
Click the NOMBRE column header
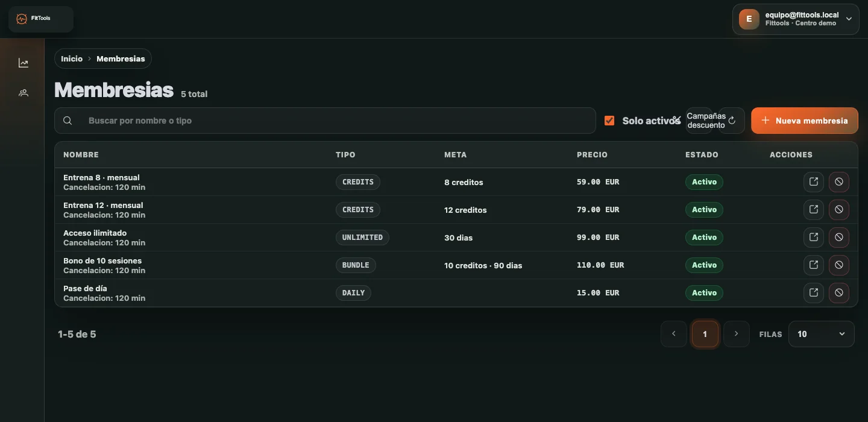(81, 155)
